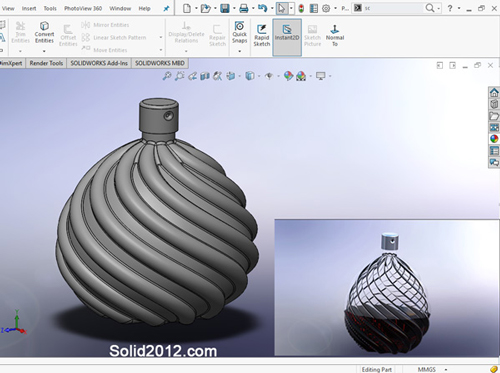Expand the Save dropdown arrow
Image resolution: width=500 pixels, height=373 pixels.
point(234,8)
